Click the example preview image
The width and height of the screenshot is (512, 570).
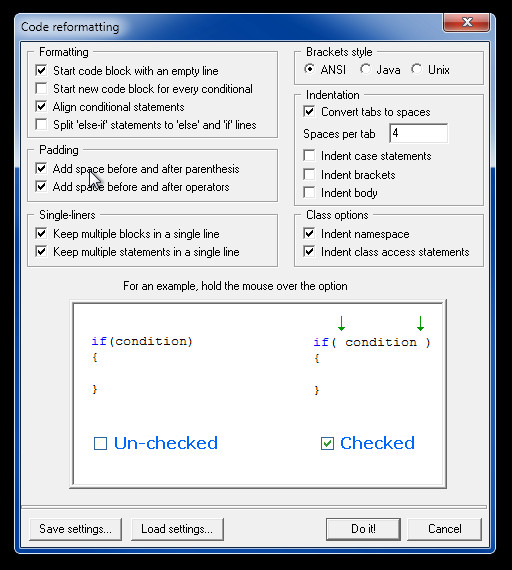tap(258, 394)
